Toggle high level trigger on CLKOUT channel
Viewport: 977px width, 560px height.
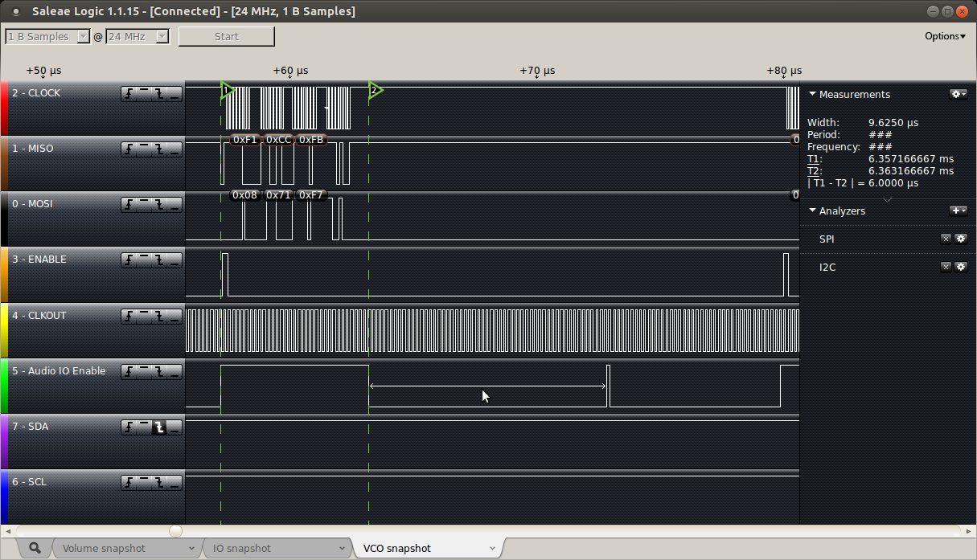pos(145,317)
